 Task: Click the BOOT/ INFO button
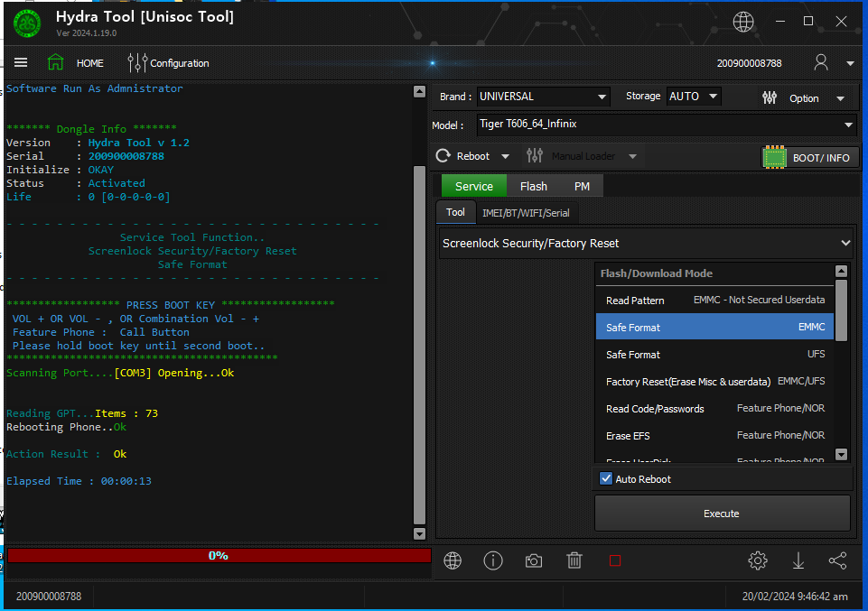[810, 158]
